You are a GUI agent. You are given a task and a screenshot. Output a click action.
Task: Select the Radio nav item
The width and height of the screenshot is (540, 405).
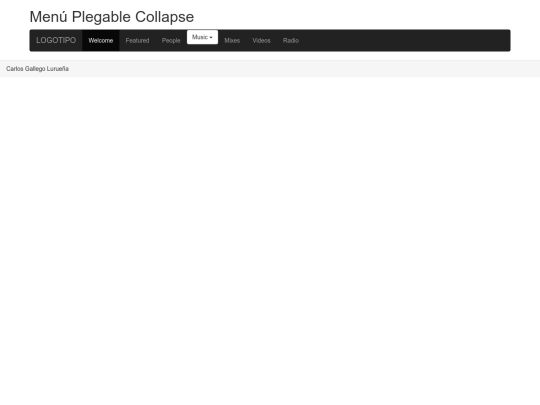coord(291,40)
